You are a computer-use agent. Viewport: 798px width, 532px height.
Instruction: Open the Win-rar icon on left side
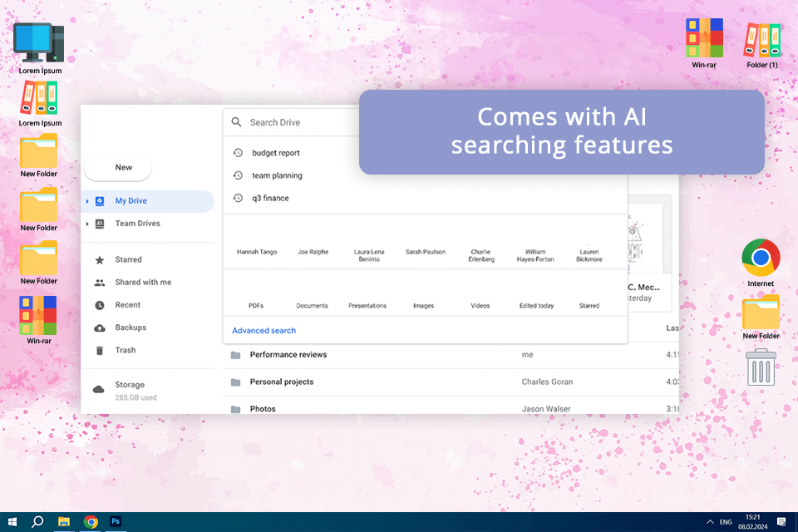tap(39, 320)
